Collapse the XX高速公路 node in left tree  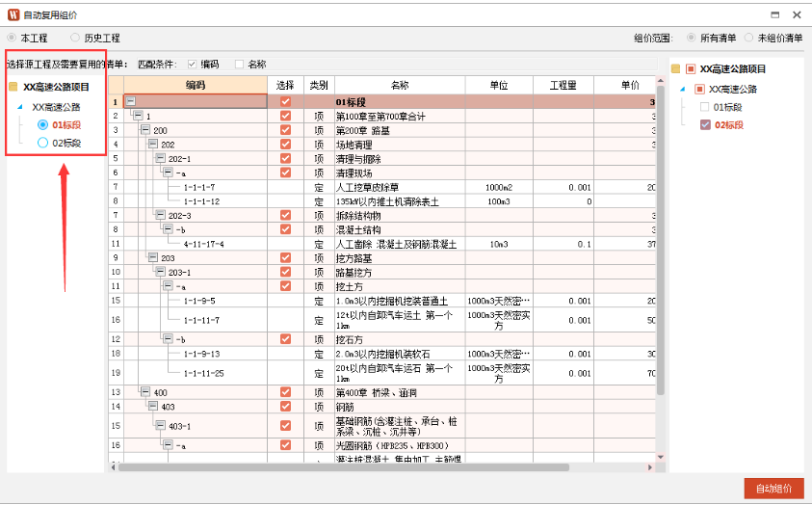[x=20, y=107]
